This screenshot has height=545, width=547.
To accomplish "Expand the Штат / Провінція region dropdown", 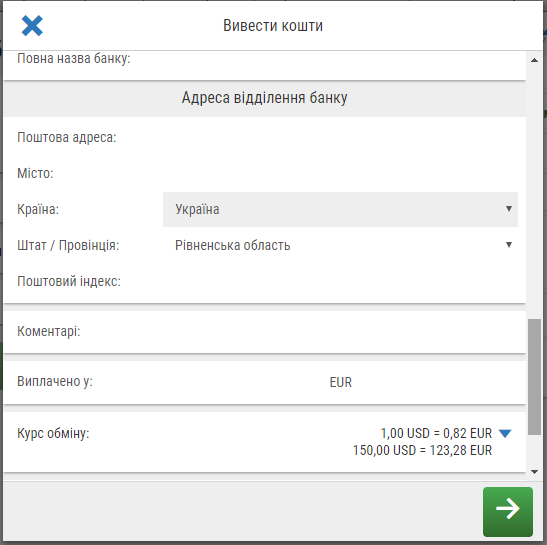I will tap(340, 245).
